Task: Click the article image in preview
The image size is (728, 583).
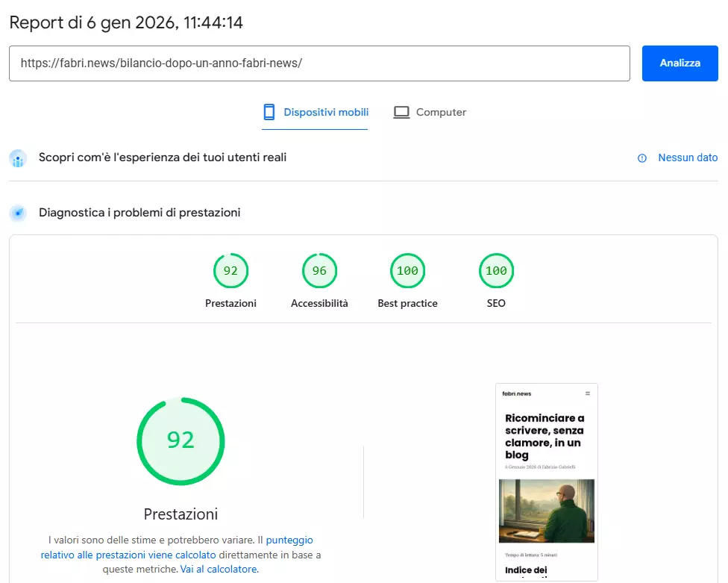Action: (547, 511)
